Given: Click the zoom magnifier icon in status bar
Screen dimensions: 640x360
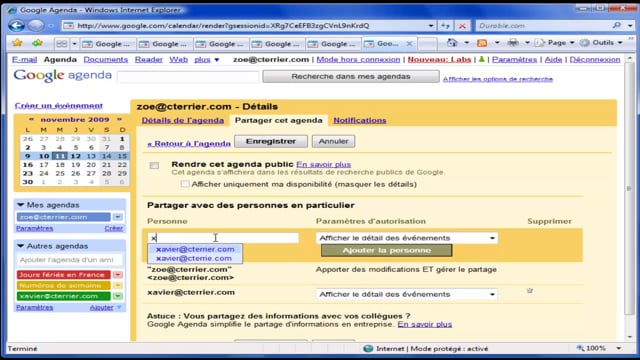Looking at the screenshot, I should (580, 348).
